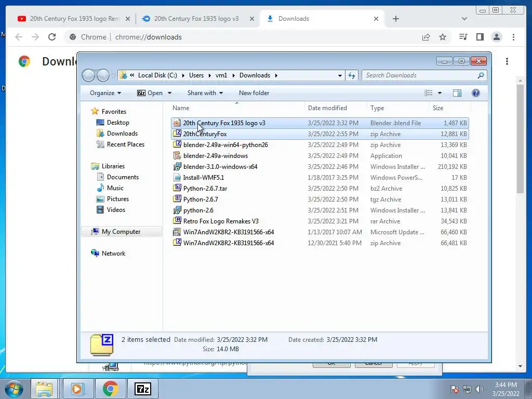The height and width of the screenshot is (399, 532).
Task: Open the Chrome profile avatar
Action: (496, 37)
